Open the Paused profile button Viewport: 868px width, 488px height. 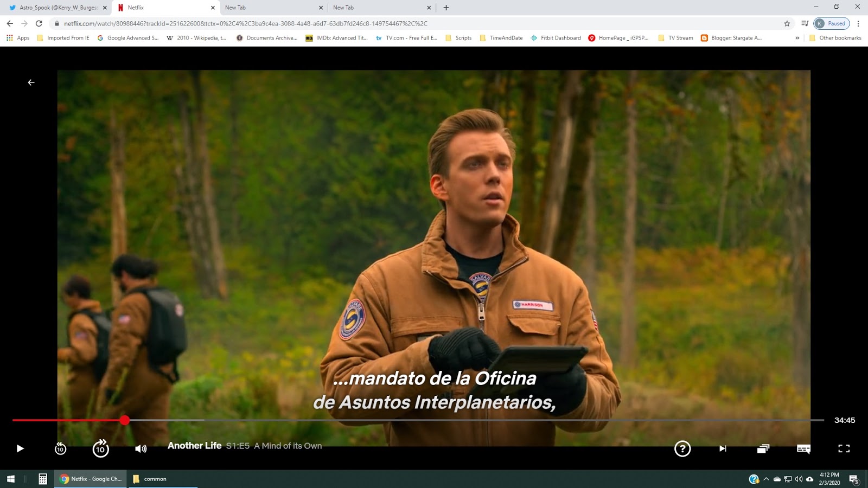tap(832, 23)
